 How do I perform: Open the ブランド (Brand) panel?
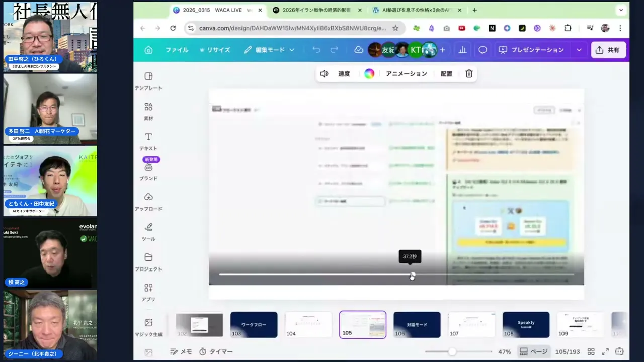point(148,171)
